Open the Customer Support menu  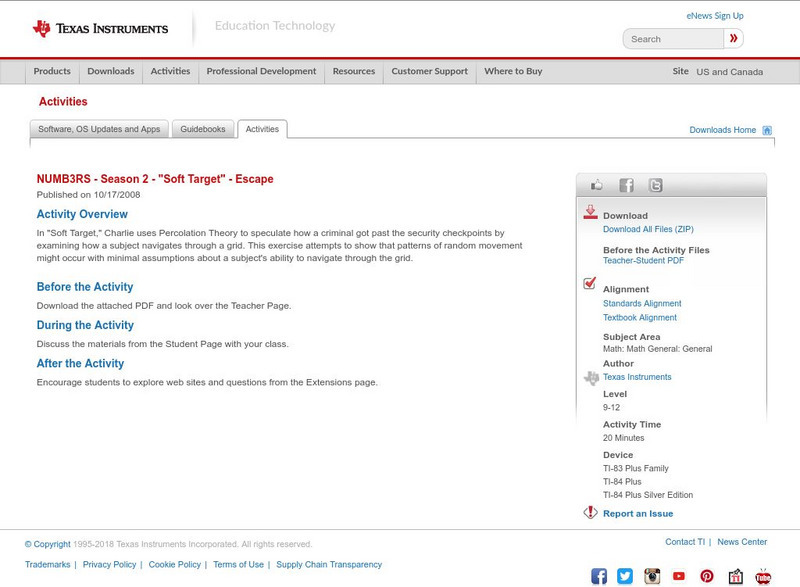(430, 71)
